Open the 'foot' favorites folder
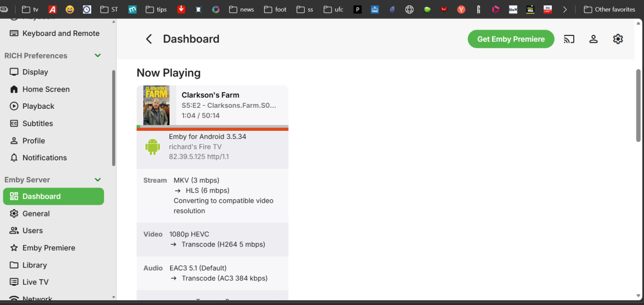The width and height of the screenshot is (644, 305). (275, 9)
